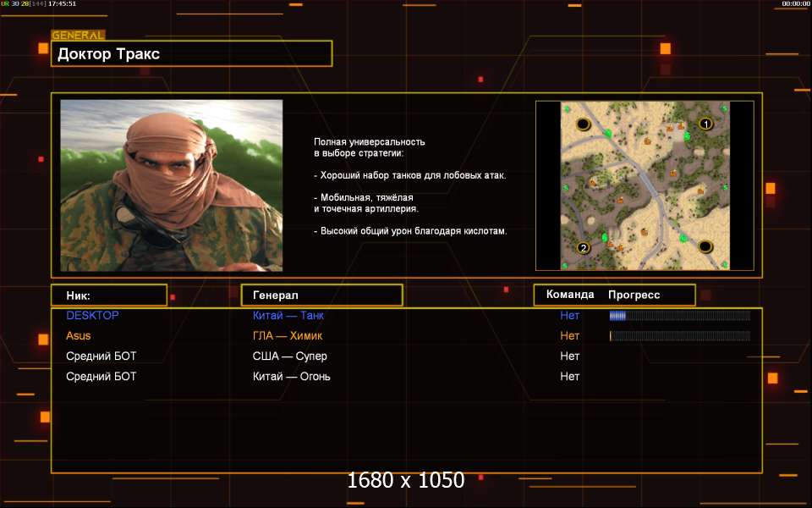Select Средний БОТ in the Китай — Огонь row
The height and width of the screenshot is (508, 812).
point(101,376)
